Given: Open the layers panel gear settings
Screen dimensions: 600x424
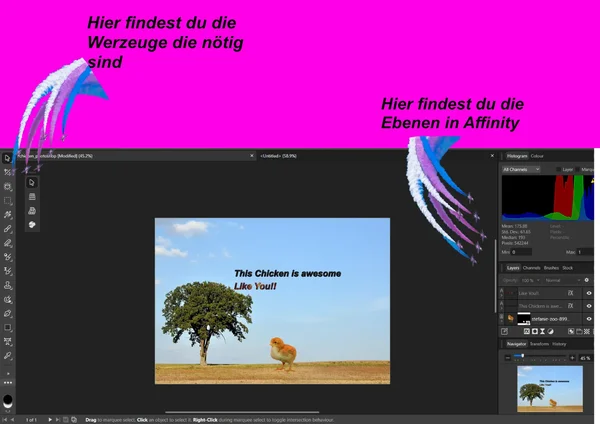Looking at the screenshot, I should 587,280.
